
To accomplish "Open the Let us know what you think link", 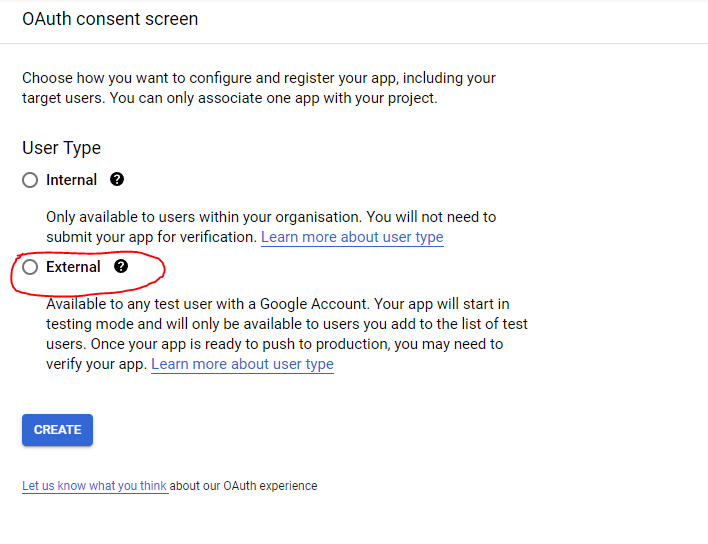I will coord(94,486).
